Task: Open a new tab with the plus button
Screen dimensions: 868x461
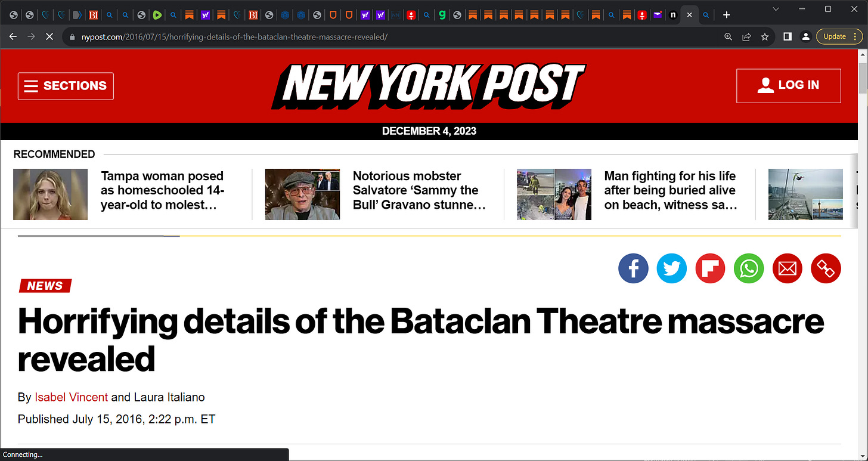Action: point(726,15)
